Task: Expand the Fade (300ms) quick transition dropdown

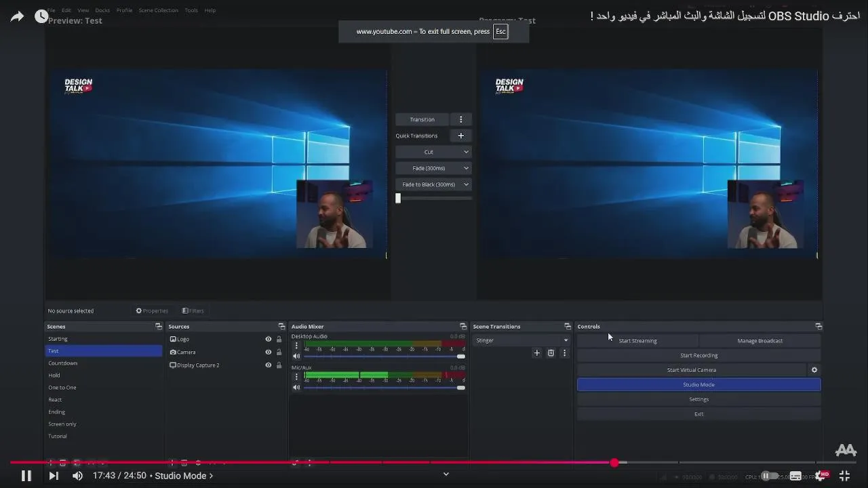Action: tap(433, 168)
